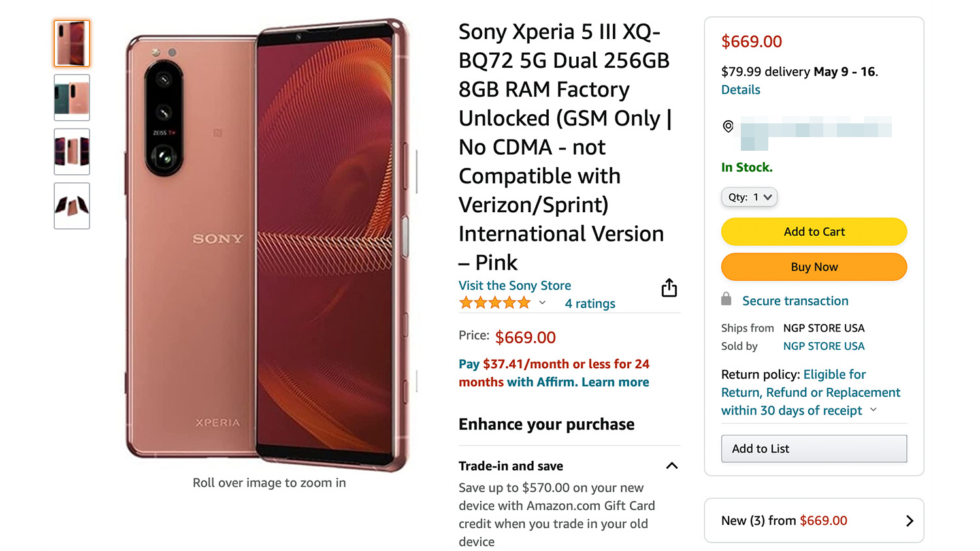Click the delivery location pin icon

pos(728,126)
